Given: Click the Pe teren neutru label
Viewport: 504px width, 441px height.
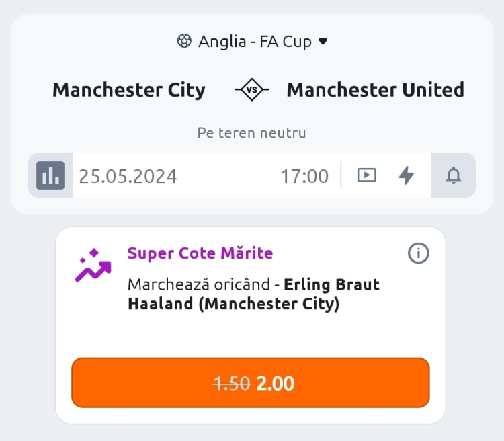Looking at the screenshot, I should coord(252,133).
